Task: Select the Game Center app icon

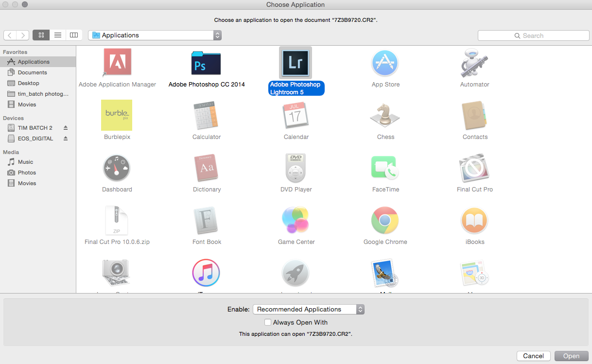Action: [x=296, y=221]
